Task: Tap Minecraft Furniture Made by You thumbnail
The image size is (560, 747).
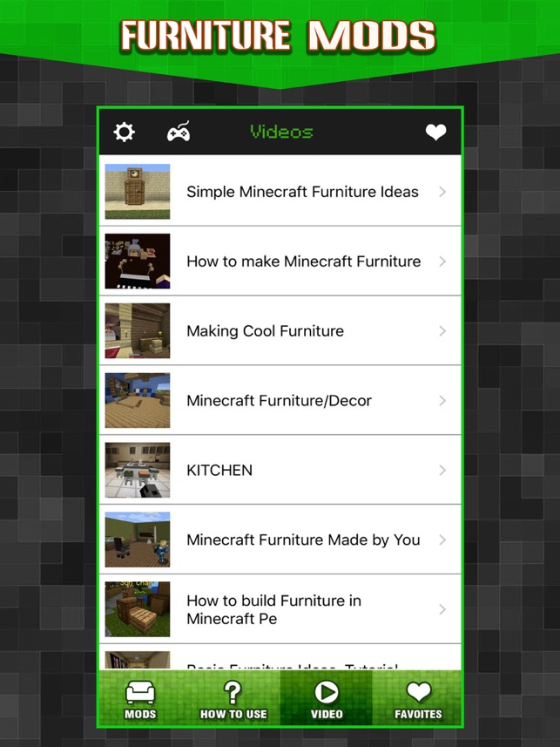Action: pyautogui.click(x=137, y=540)
